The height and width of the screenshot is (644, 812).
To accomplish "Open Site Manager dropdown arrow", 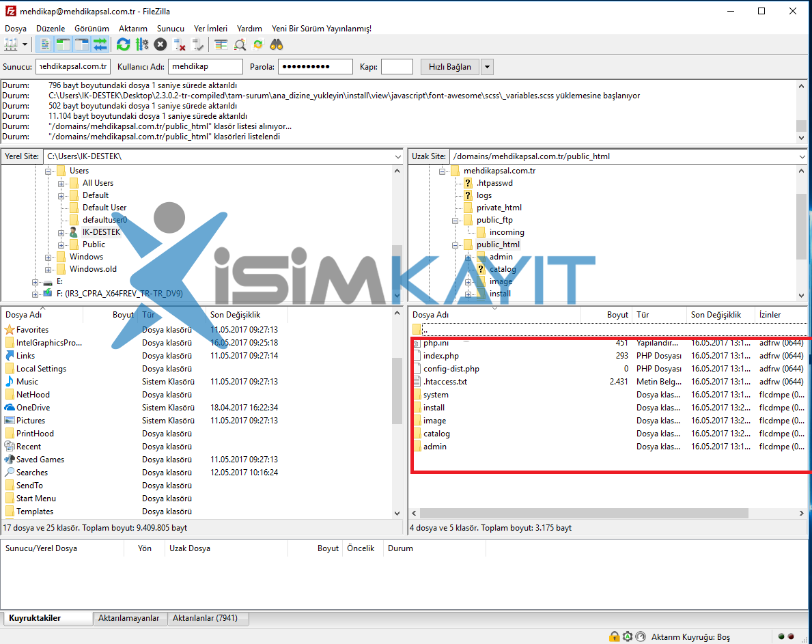I will tap(25, 44).
